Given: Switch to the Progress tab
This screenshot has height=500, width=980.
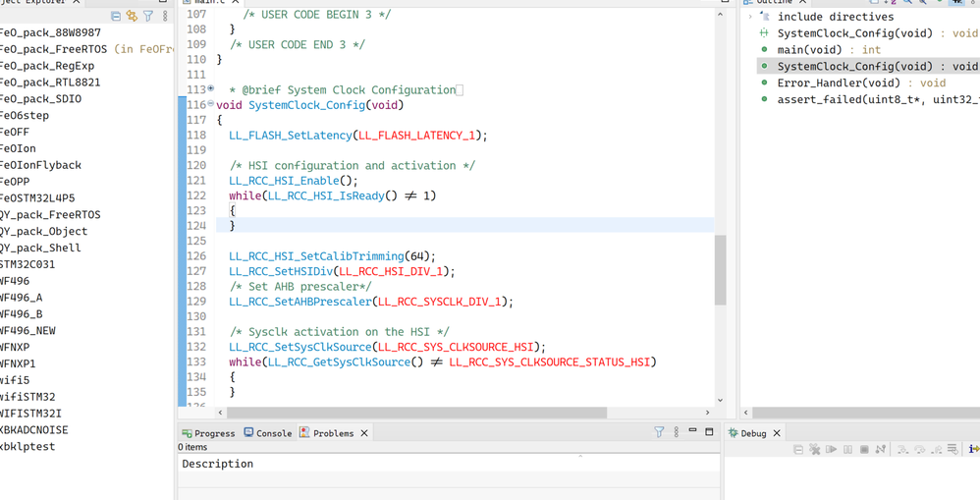Looking at the screenshot, I should pyautogui.click(x=208, y=433).
